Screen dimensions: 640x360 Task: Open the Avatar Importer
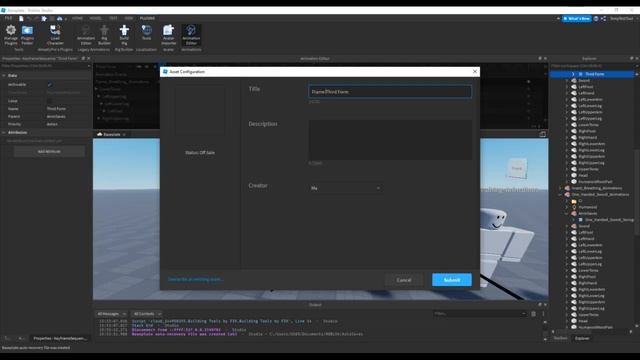coord(169,35)
